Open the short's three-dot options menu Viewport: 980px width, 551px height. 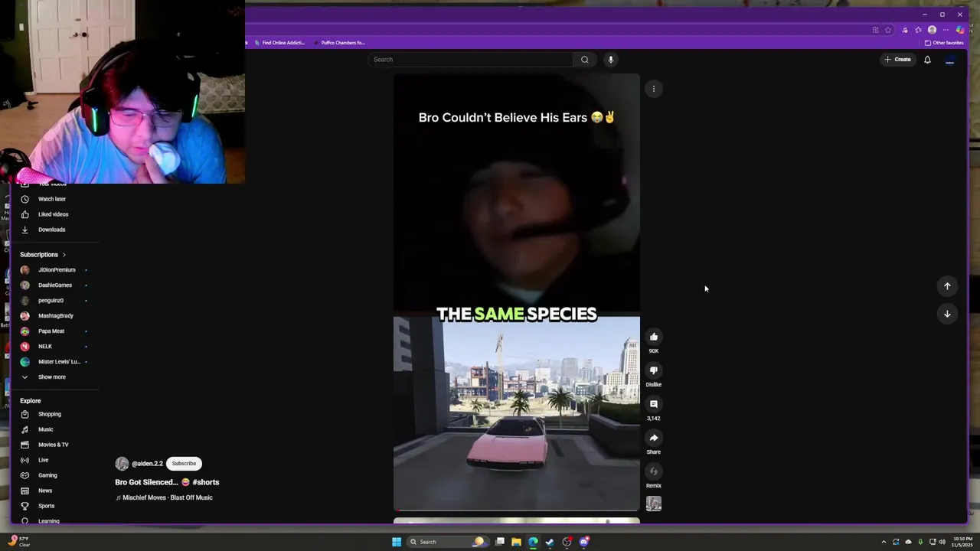tap(654, 89)
